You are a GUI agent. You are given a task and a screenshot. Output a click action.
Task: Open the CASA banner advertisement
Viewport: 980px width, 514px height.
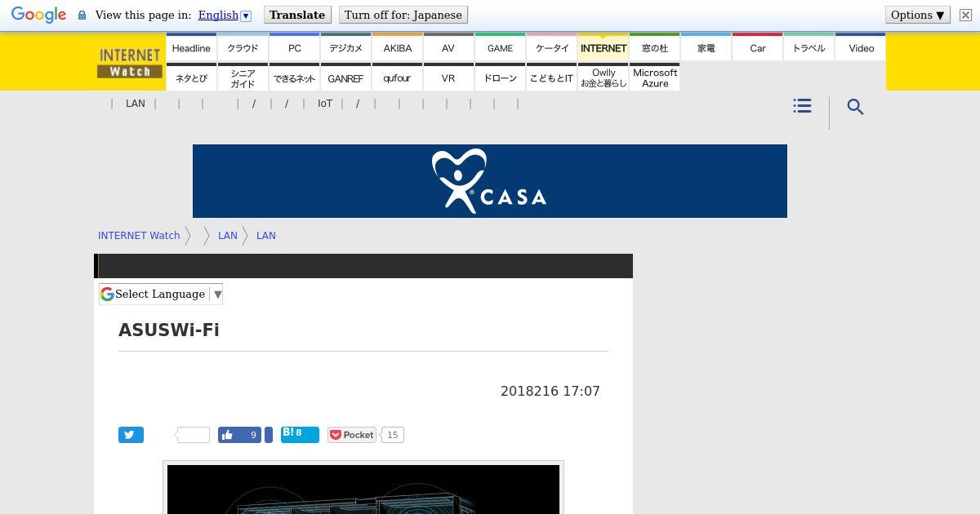(x=490, y=181)
